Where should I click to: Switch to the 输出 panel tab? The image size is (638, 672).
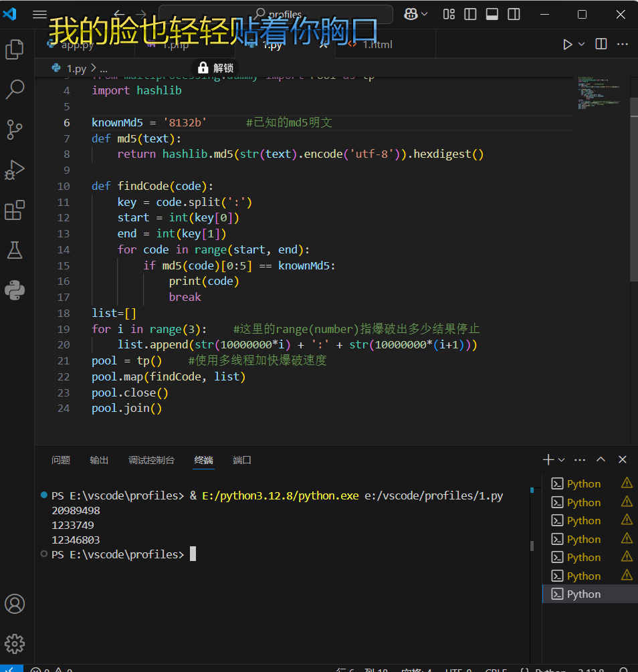99,460
